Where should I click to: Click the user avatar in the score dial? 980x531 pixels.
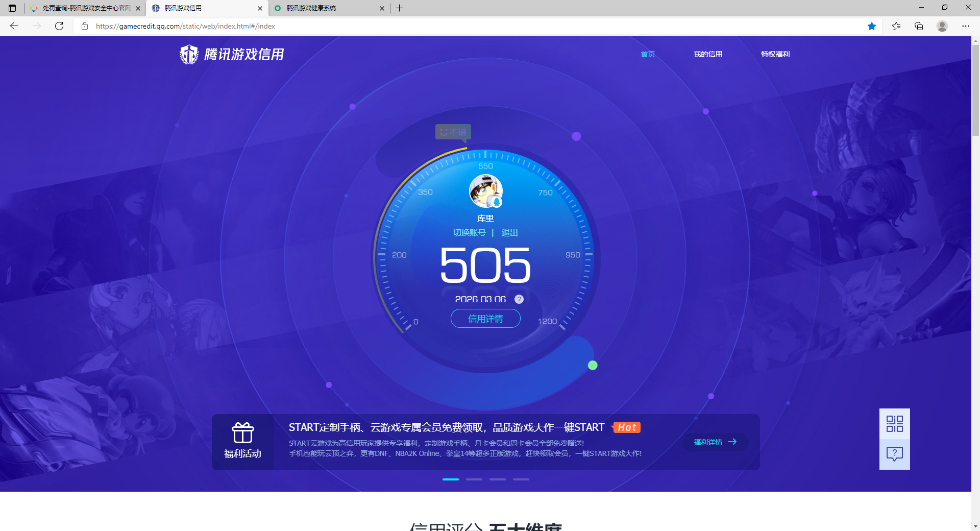tap(485, 191)
